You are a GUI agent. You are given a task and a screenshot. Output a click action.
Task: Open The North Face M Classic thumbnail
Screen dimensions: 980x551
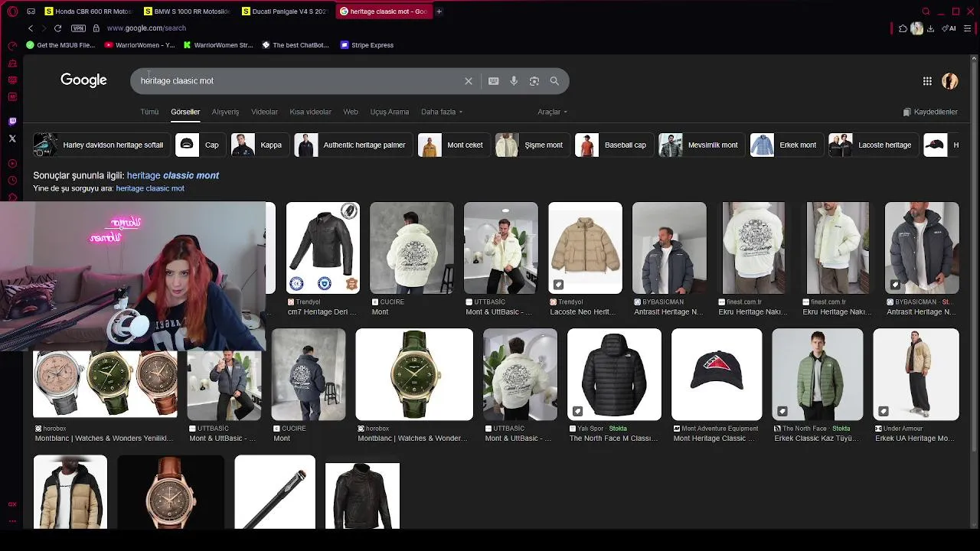614,375
